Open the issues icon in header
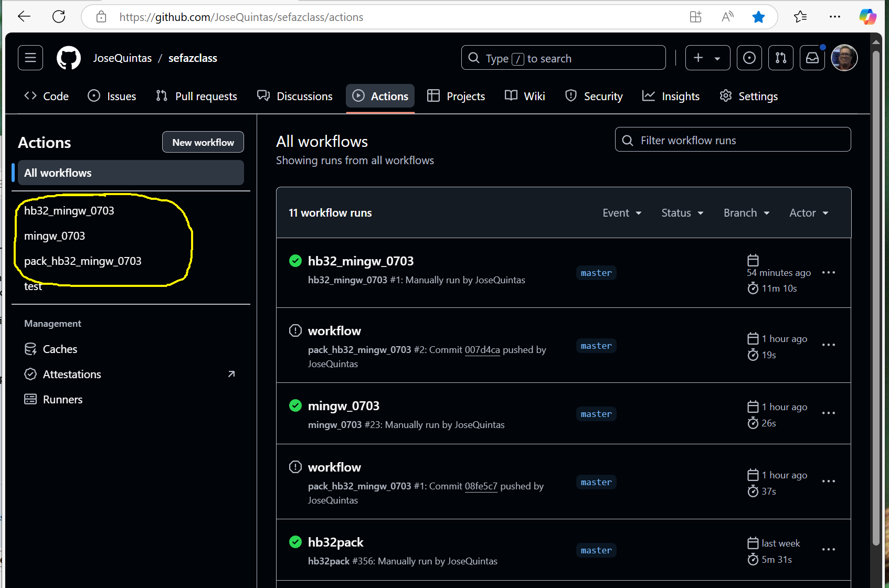This screenshot has width=889, height=588. point(749,58)
